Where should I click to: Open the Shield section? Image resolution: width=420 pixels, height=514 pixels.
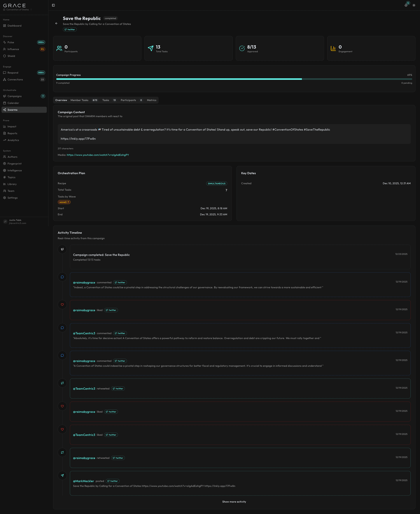pos(11,56)
